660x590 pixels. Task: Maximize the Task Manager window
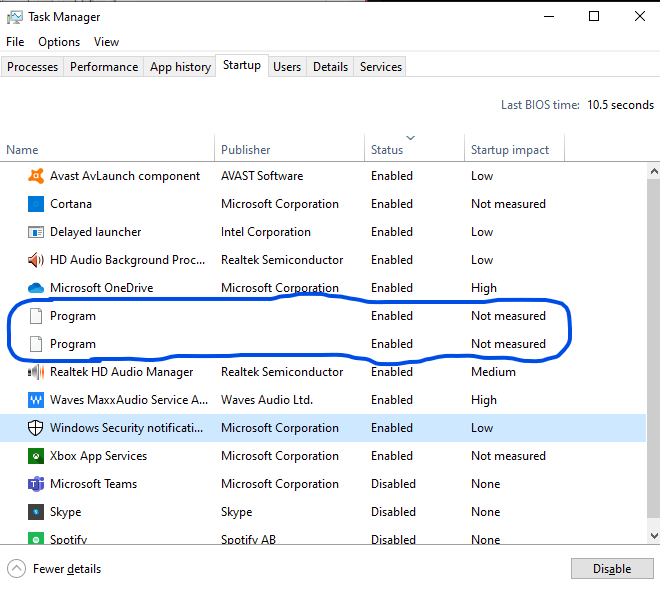[594, 16]
